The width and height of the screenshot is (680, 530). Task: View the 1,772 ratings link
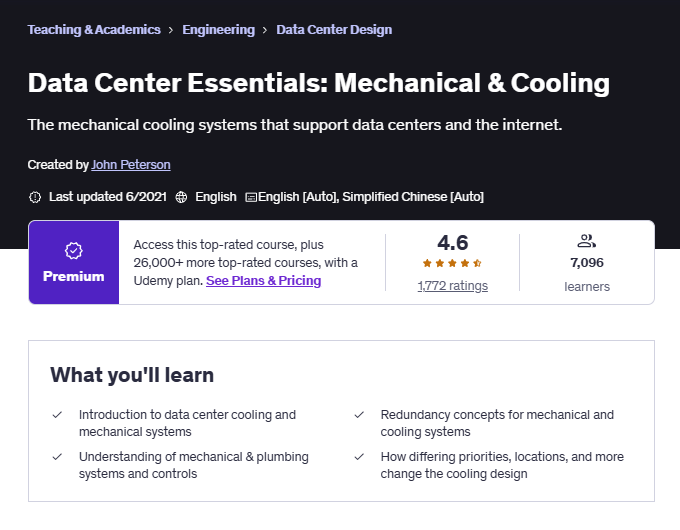pyautogui.click(x=452, y=286)
